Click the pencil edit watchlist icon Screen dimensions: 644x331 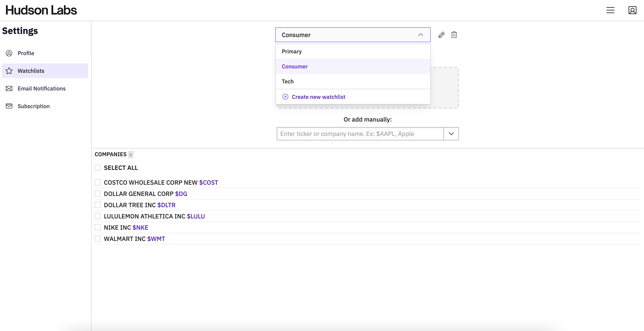click(441, 35)
